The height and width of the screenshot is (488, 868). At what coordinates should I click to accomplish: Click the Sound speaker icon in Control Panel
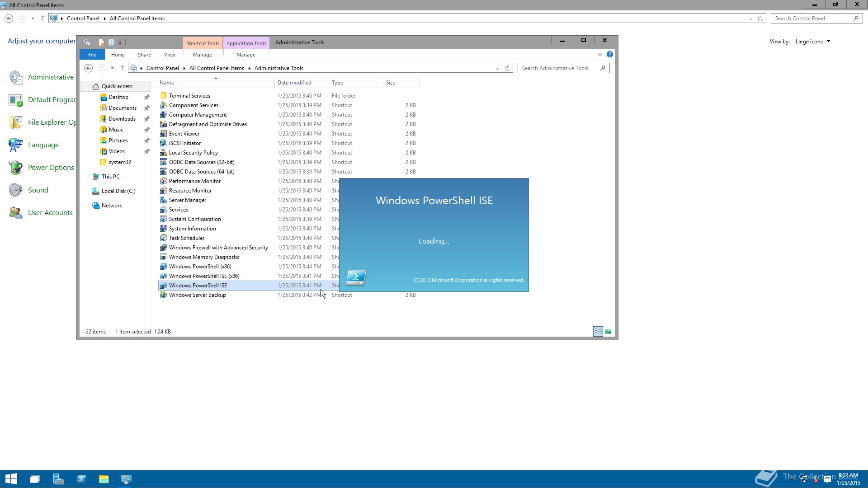coord(15,190)
